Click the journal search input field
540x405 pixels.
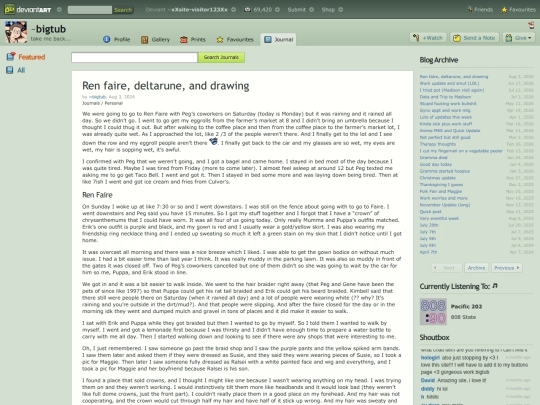point(134,58)
